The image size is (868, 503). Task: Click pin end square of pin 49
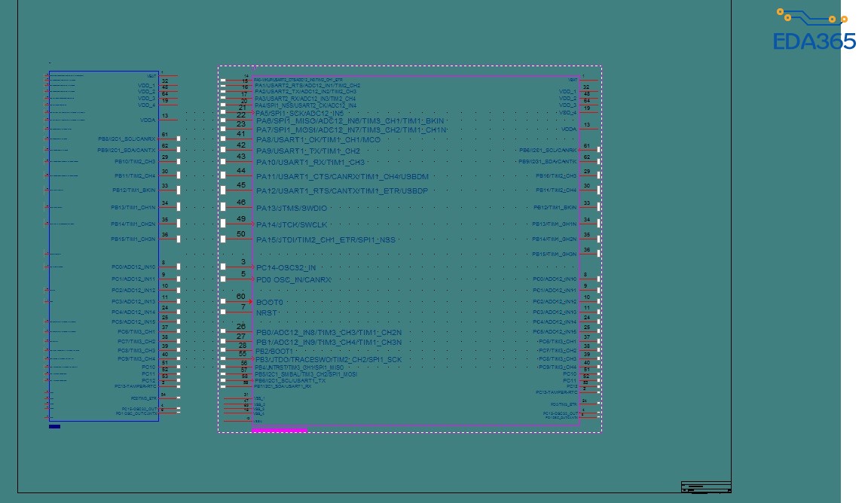click(x=223, y=224)
